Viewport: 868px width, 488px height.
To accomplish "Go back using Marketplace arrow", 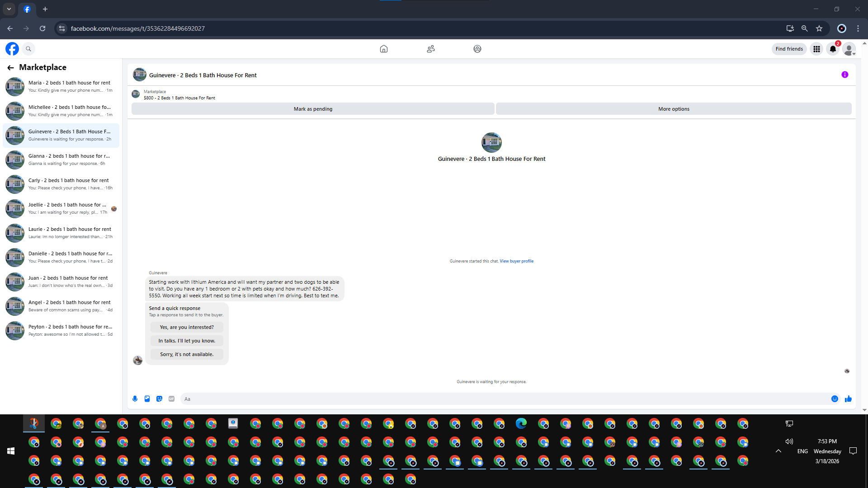I will pyautogui.click(x=10, y=67).
